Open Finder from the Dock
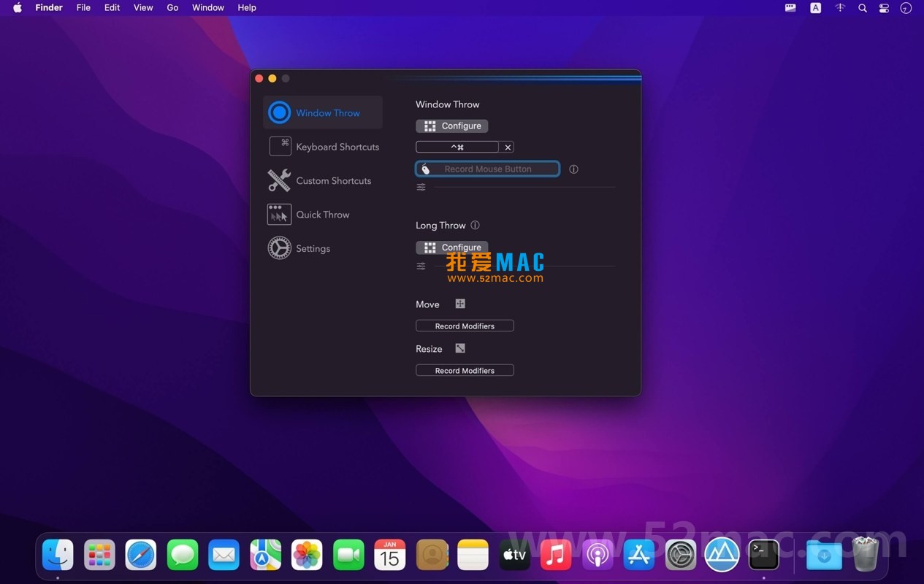The image size is (924, 584). click(x=58, y=556)
